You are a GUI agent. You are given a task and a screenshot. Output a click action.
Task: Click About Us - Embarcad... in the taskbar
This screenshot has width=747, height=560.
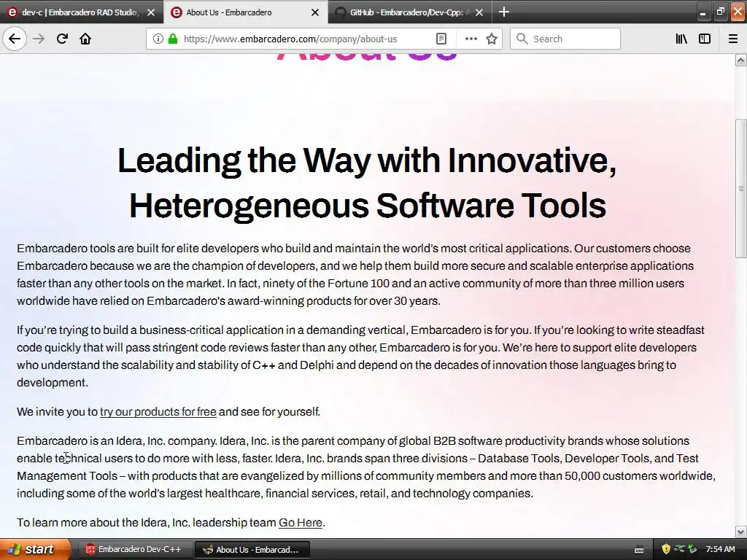[252, 550]
